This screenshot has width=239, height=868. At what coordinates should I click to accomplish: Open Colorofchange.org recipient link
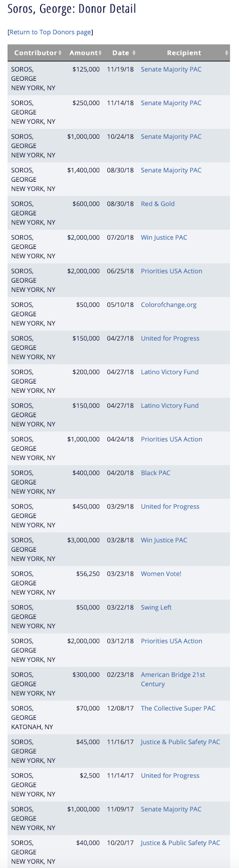point(169,305)
